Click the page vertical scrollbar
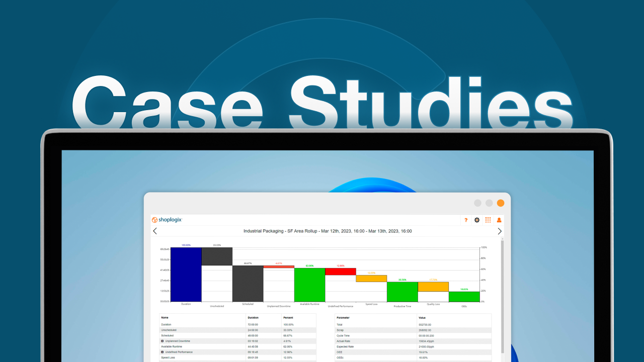The width and height of the screenshot is (644, 362). point(502,297)
